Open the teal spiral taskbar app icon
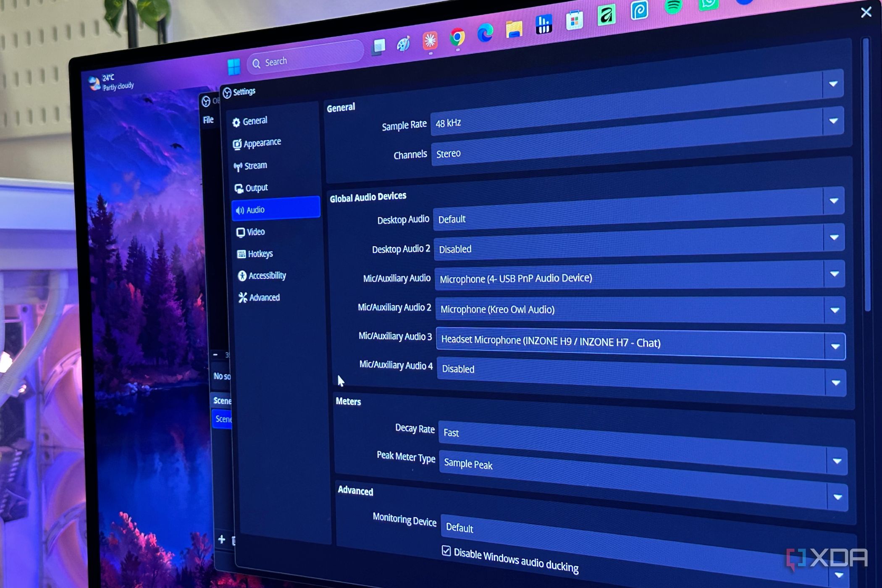This screenshot has width=882, height=588. pos(639,10)
